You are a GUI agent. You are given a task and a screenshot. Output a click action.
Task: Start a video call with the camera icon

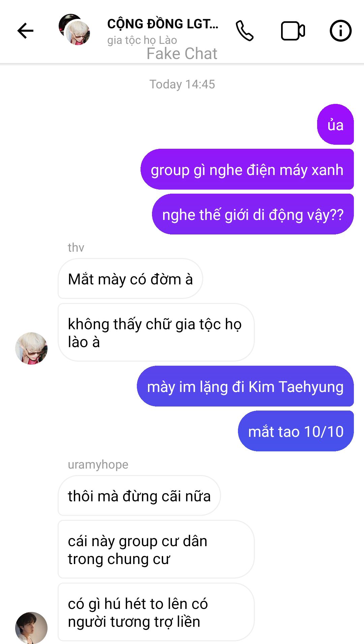(293, 31)
